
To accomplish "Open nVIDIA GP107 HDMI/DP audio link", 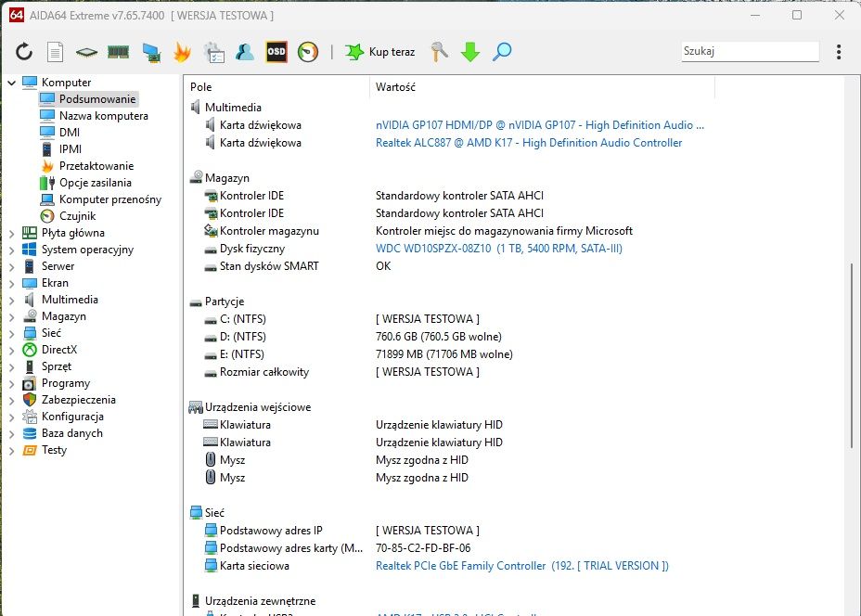I will (540, 125).
